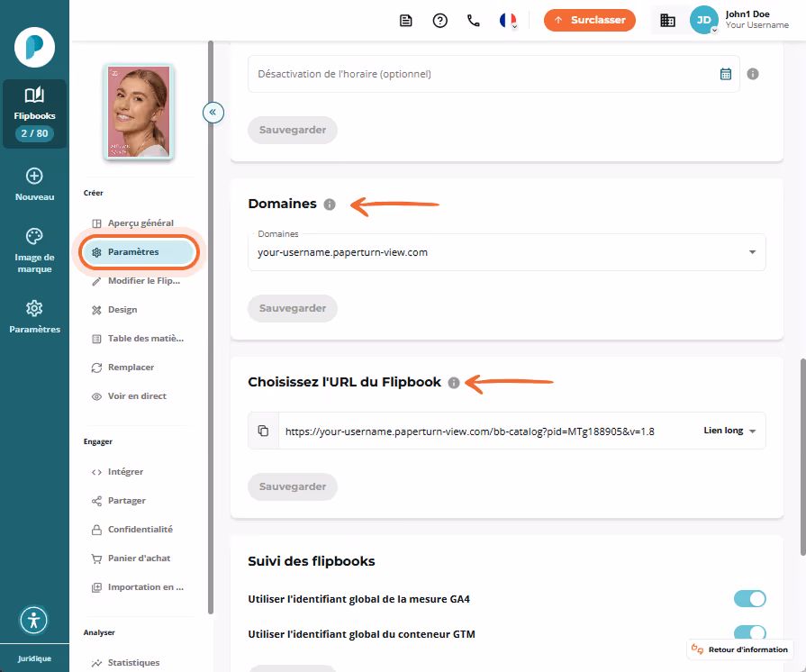Click the side menu scrollbar
806x672 pixels.
[x=210, y=327]
